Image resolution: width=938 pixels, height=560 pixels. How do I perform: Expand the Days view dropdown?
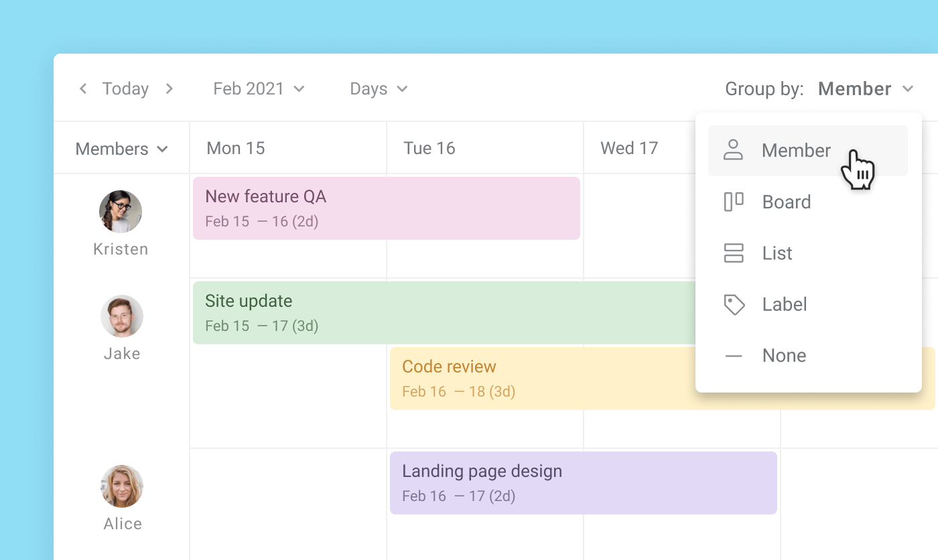[379, 88]
